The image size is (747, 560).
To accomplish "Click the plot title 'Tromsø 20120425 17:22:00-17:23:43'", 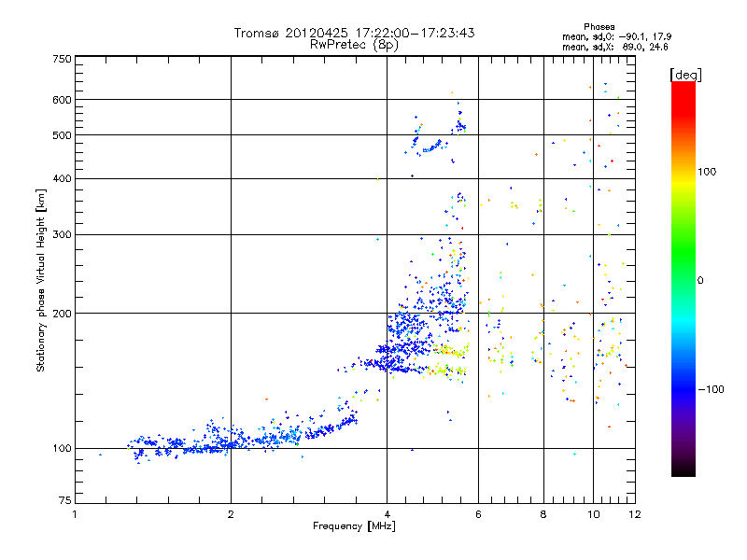I will [354, 33].
